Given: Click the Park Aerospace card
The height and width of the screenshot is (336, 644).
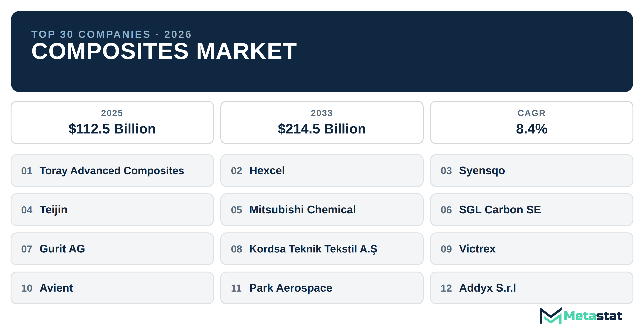Looking at the screenshot, I should click(x=322, y=288).
